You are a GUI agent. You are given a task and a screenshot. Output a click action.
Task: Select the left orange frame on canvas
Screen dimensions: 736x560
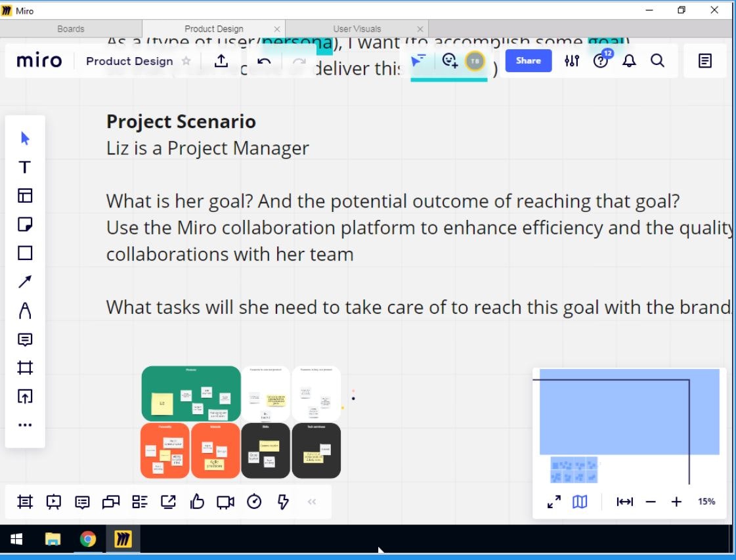[165, 450]
